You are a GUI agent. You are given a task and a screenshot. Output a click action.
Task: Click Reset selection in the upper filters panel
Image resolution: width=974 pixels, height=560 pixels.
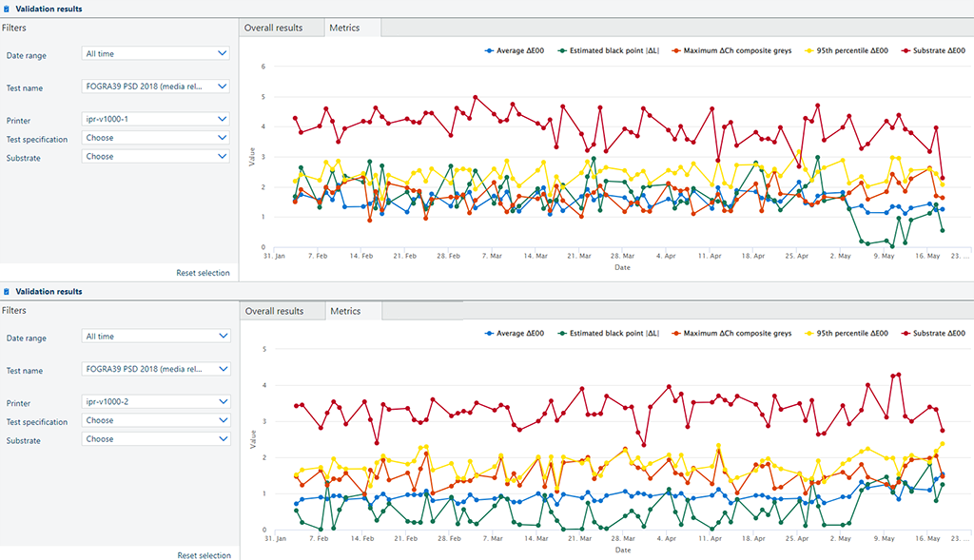point(203,273)
